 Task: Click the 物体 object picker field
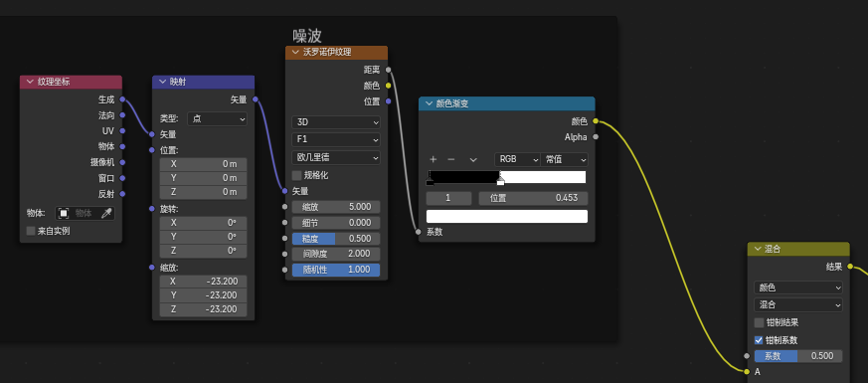click(x=85, y=213)
